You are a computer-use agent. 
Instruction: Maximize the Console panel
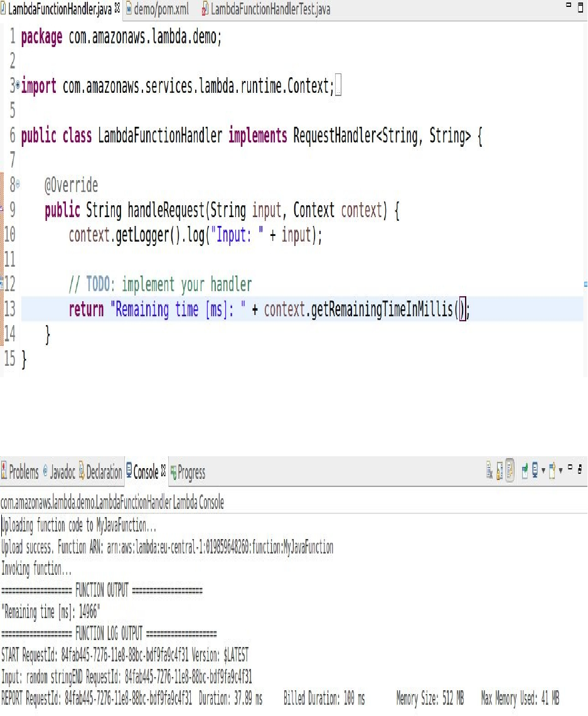click(580, 469)
